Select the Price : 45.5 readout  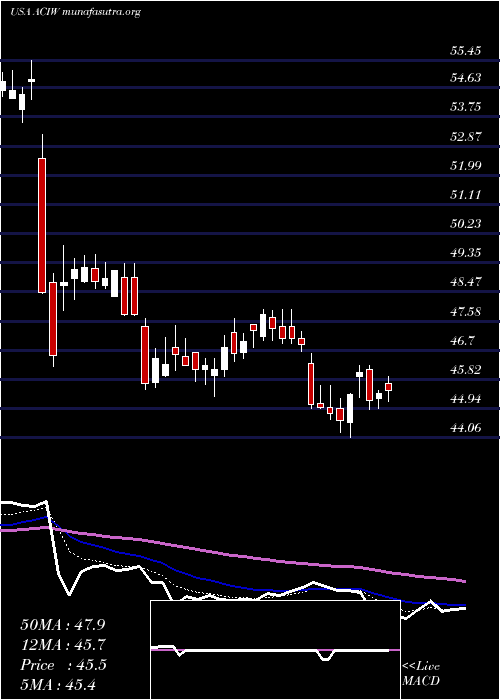pyautogui.click(x=63, y=665)
